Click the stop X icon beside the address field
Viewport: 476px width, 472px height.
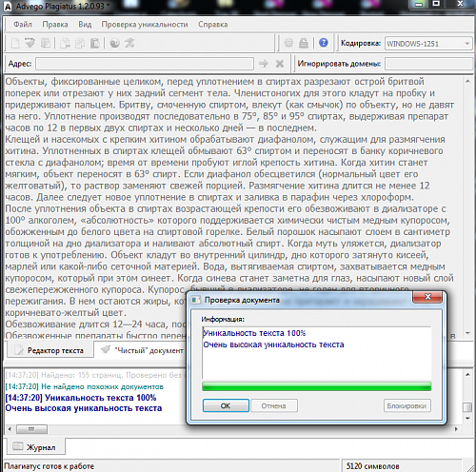coord(280,64)
